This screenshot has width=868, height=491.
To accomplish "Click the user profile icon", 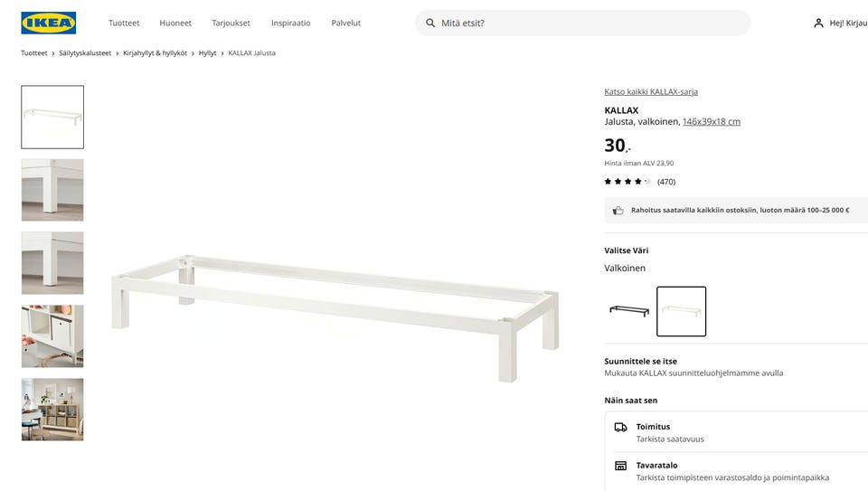I will (818, 23).
